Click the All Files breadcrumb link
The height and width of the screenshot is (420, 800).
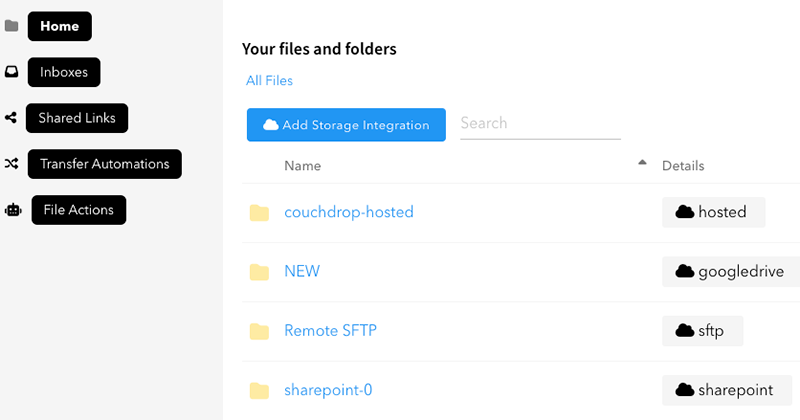click(x=269, y=81)
